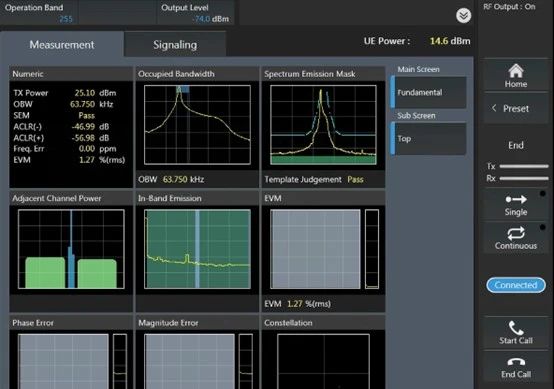Select the ACLR(-) -46.99 dB row
This screenshot has width=554, height=389.
tap(61, 126)
